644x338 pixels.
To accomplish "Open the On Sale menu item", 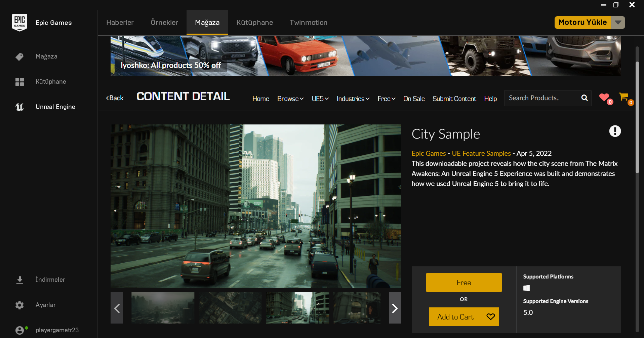I will click(x=414, y=99).
